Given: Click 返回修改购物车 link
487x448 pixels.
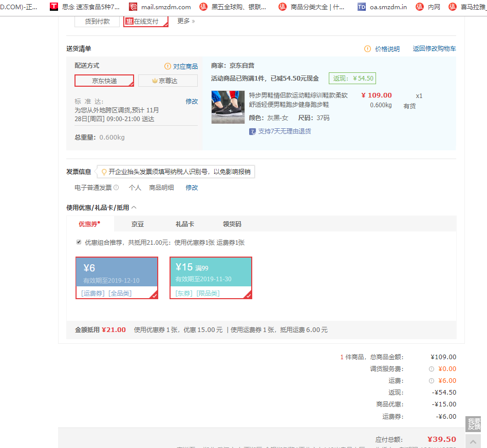Looking at the screenshot, I should [434, 49].
